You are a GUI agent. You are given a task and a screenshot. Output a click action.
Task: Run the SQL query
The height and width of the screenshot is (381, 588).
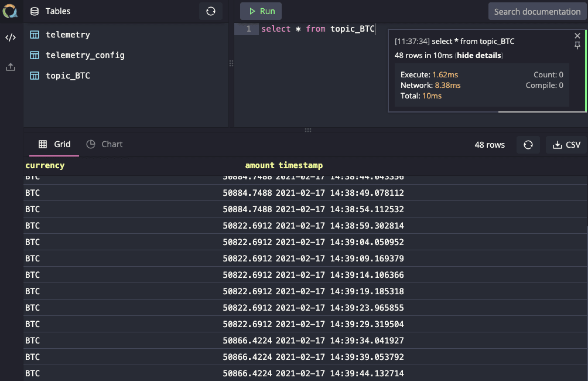click(261, 11)
